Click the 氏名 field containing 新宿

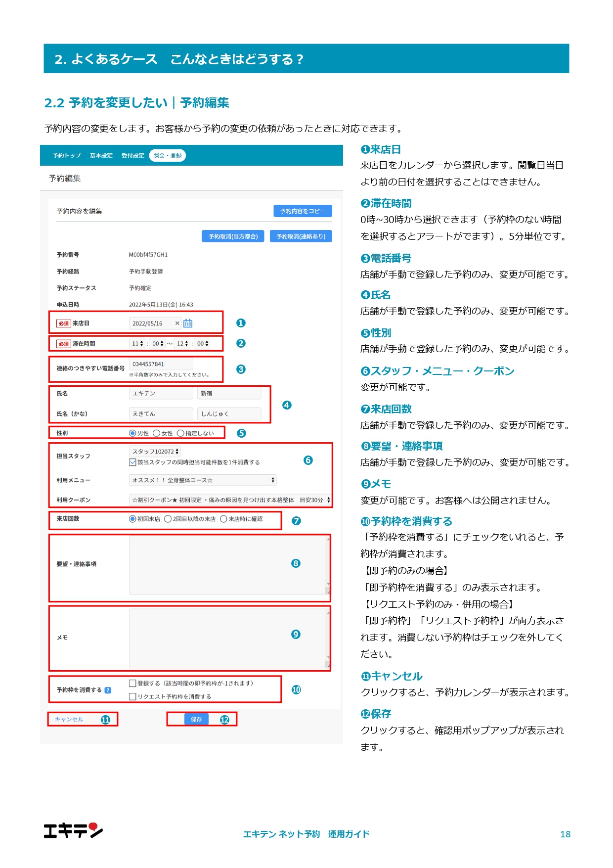click(x=229, y=394)
